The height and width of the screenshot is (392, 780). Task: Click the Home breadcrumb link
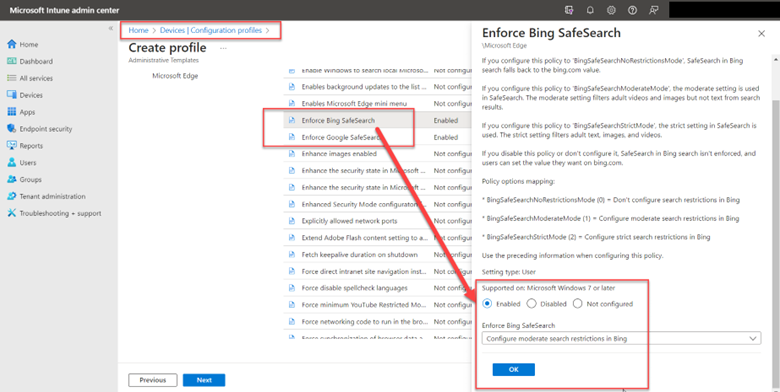click(x=138, y=30)
